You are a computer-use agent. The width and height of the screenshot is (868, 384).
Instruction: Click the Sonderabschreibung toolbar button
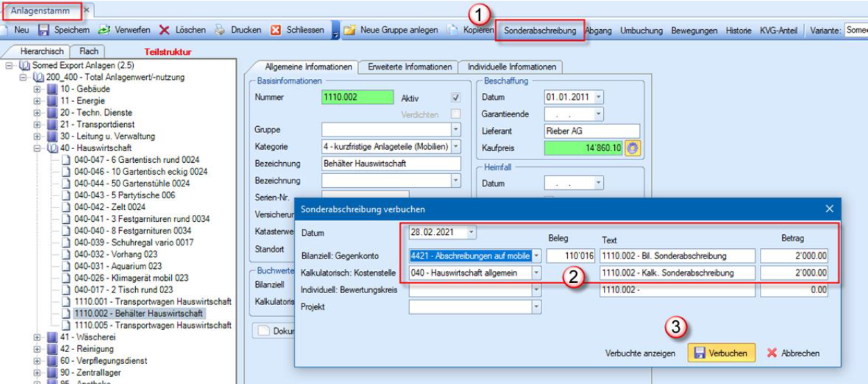pos(540,30)
